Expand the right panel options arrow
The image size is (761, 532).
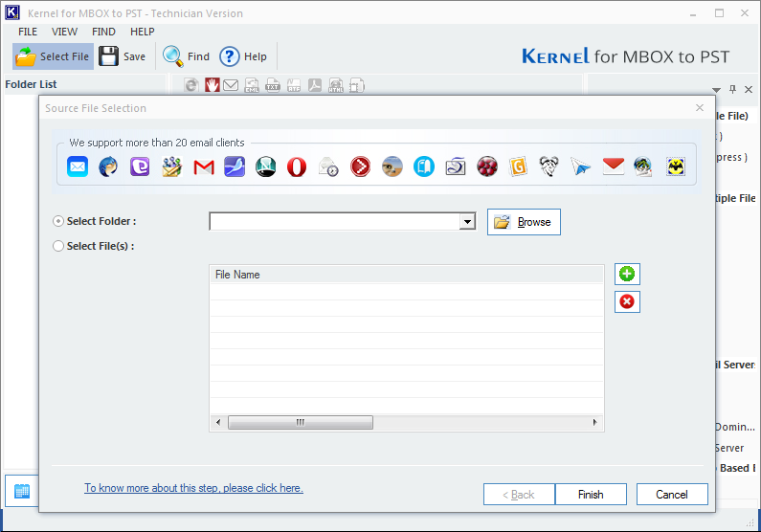tap(716, 90)
